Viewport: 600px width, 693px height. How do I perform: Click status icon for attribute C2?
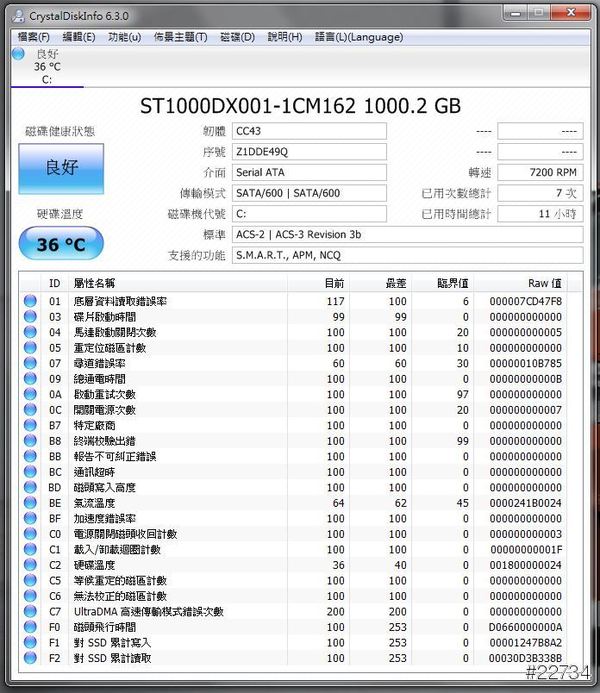coord(30,565)
